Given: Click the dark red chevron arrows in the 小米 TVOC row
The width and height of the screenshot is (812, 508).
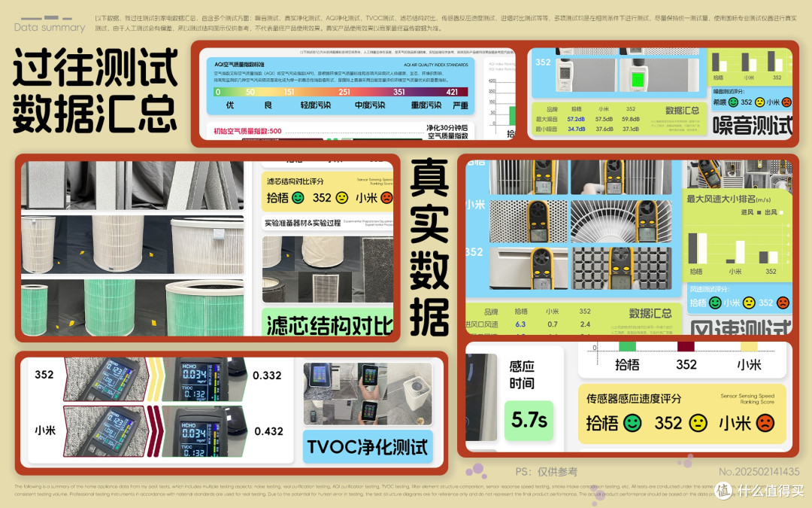Looking at the screenshot, I should (154, 431).
